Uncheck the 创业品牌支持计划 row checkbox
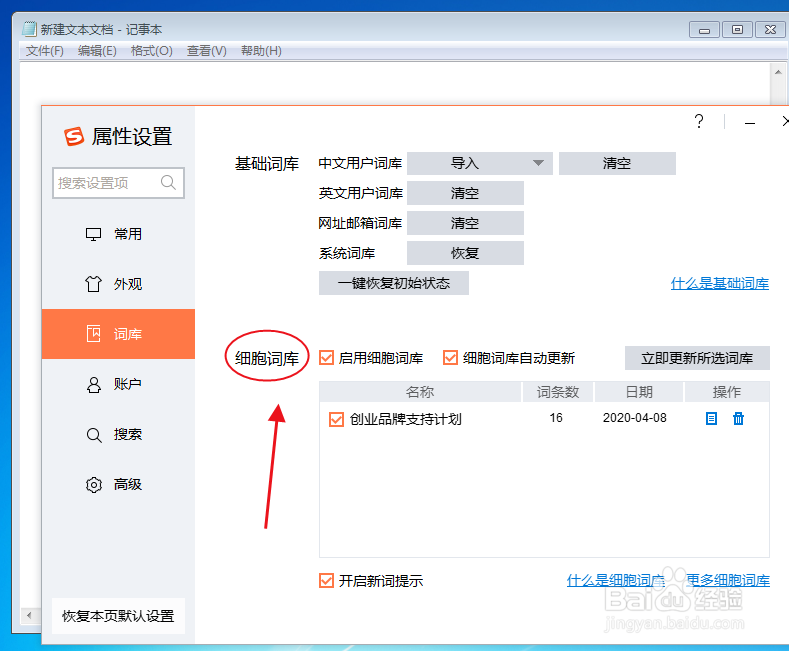The height and width of the screenshot is (651, 789). pos(336,419)
